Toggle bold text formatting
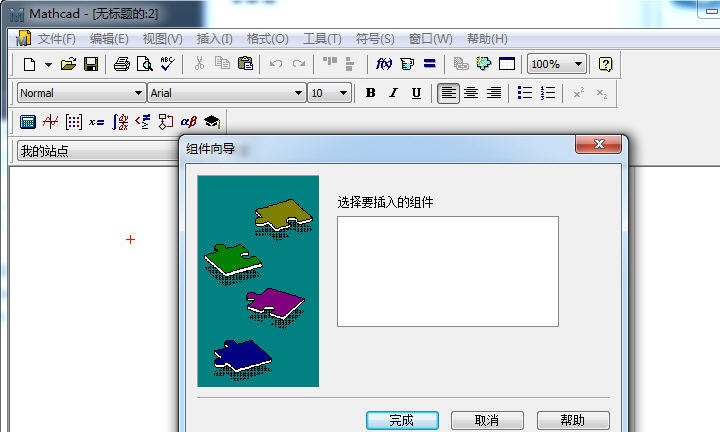Image resolution: width=720 pixels, height=432 pixels. point(370,93)
